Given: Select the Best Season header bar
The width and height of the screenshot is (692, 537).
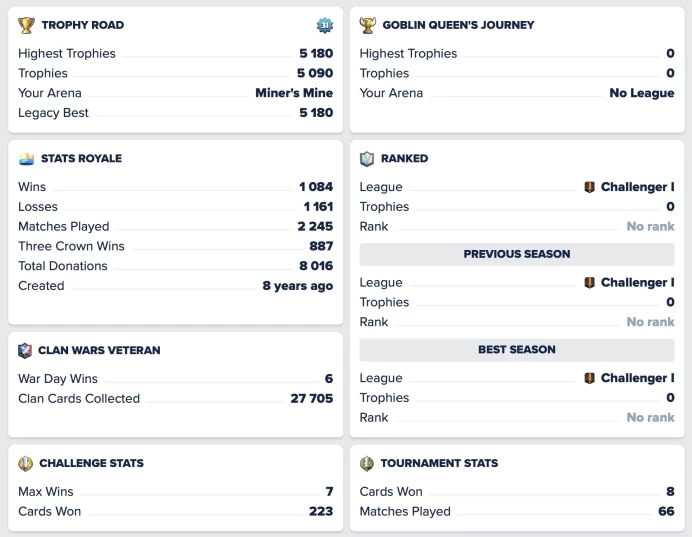Looking at the screenshot, I should pyautogui.click(x=517, y=349).
